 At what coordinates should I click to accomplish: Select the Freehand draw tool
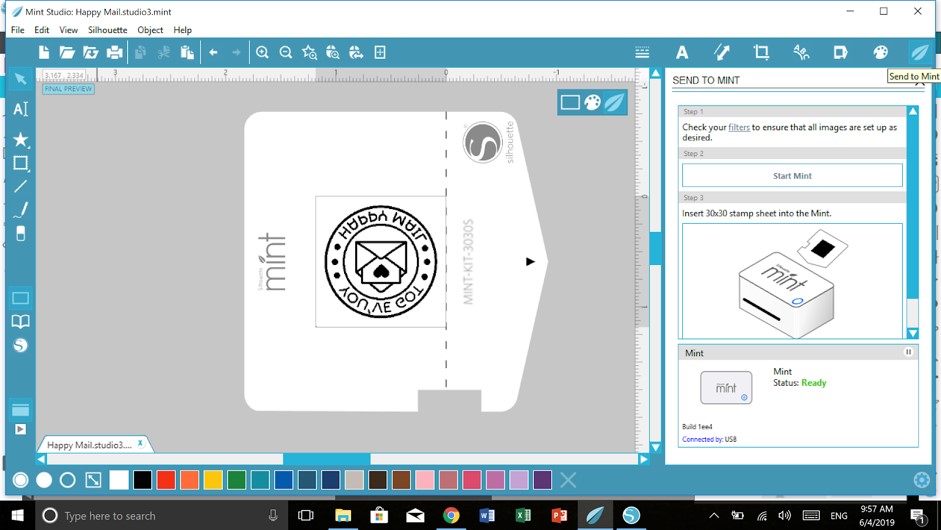point(20,210)
